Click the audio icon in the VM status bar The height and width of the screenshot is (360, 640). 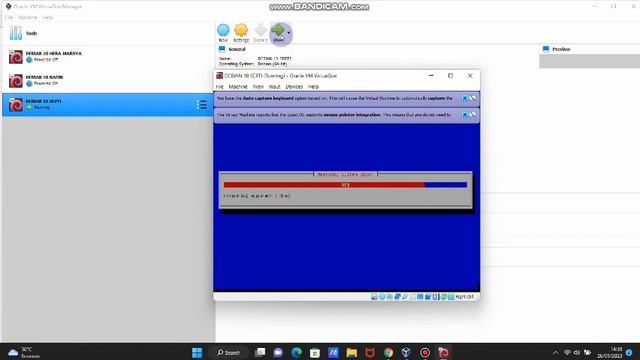coord(389,297)
